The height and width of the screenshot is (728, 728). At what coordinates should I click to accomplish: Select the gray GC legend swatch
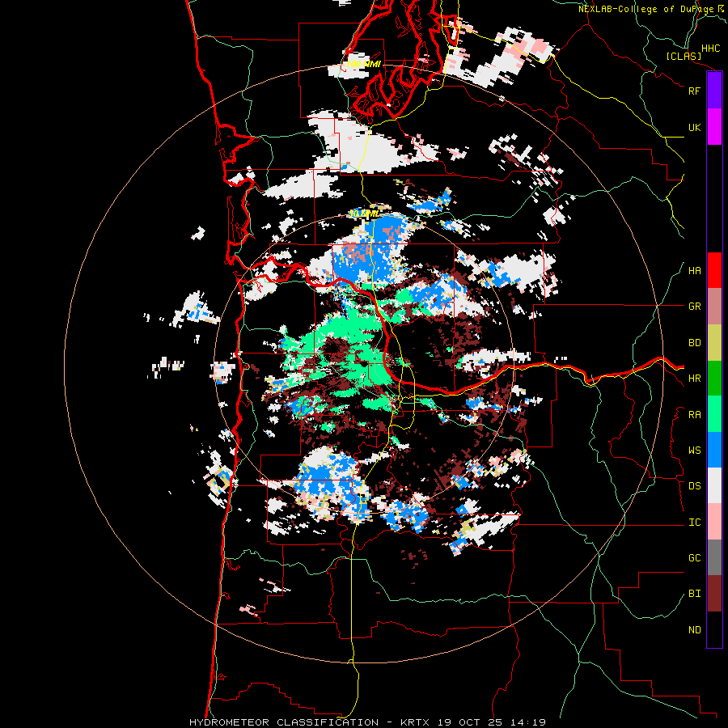click(x=714, y=557)
